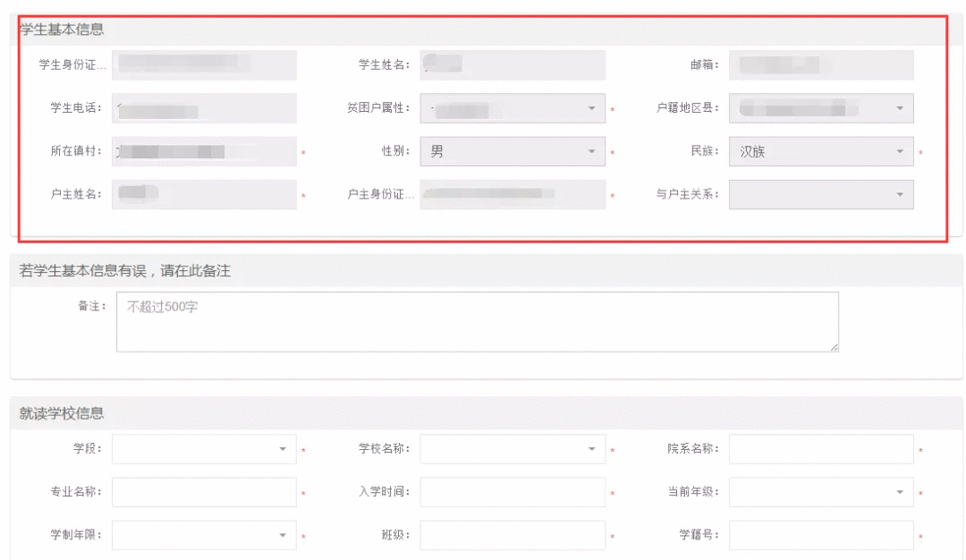Open the 学校名称 dropdown
Image resolution: width=966 pixels, height=560 pixels.
pyautogui.click(x=513, y=449)
